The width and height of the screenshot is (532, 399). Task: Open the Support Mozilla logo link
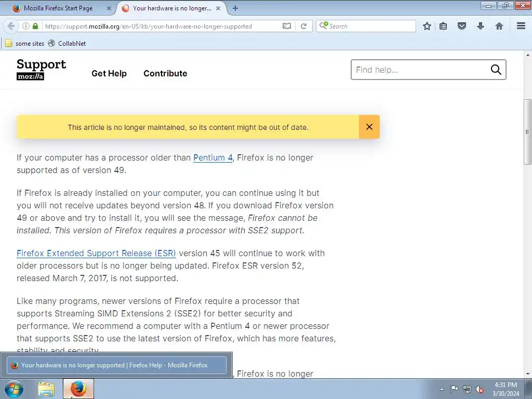coord(42,69)
